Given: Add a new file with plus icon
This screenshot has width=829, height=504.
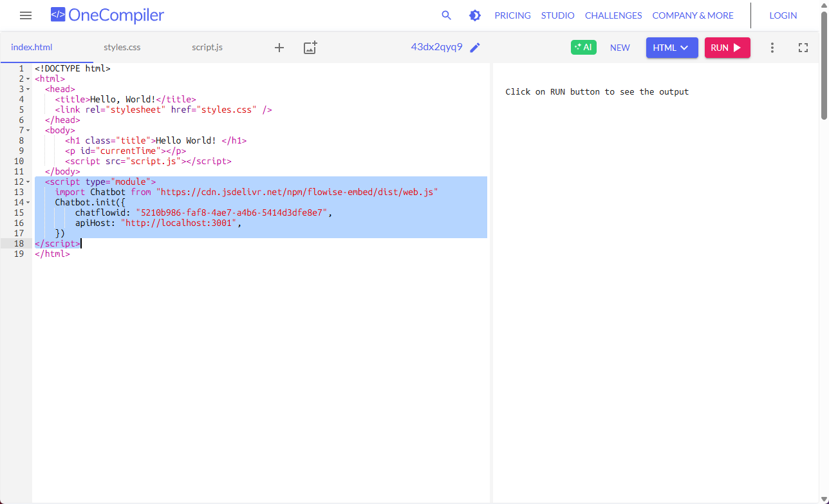Looking at the screenshot, I should (279, 48).
